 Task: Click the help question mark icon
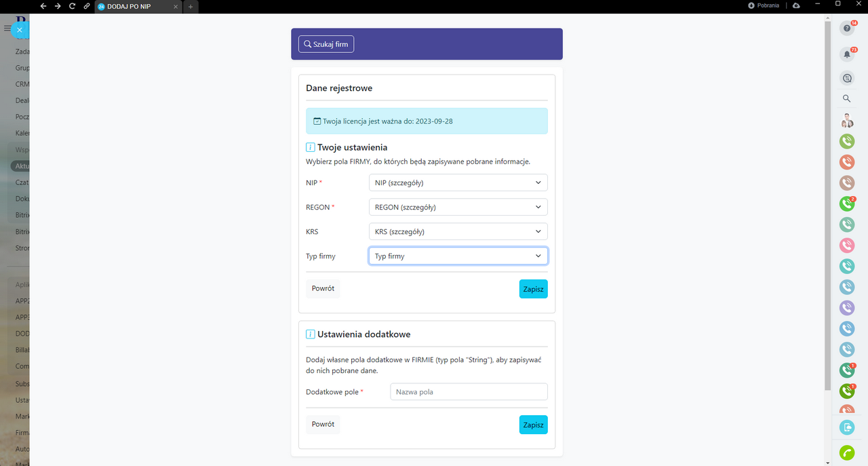pos(846,28)
